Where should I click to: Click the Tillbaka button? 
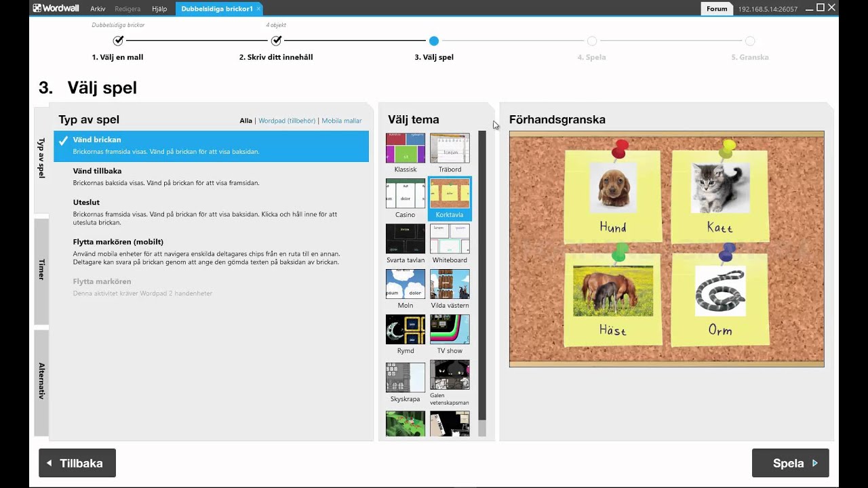pos(77,463)
